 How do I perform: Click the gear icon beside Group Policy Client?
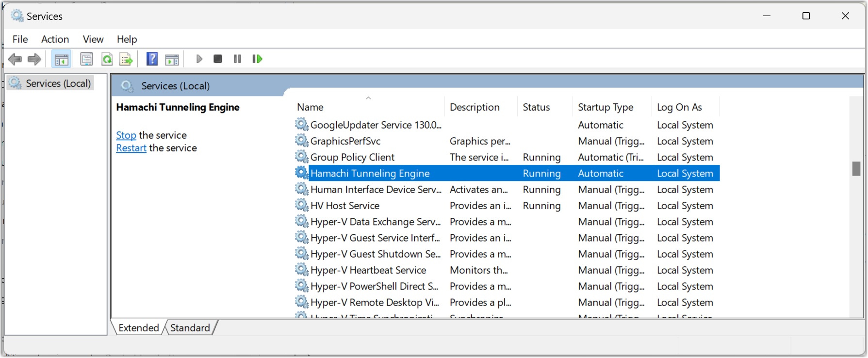302,157
